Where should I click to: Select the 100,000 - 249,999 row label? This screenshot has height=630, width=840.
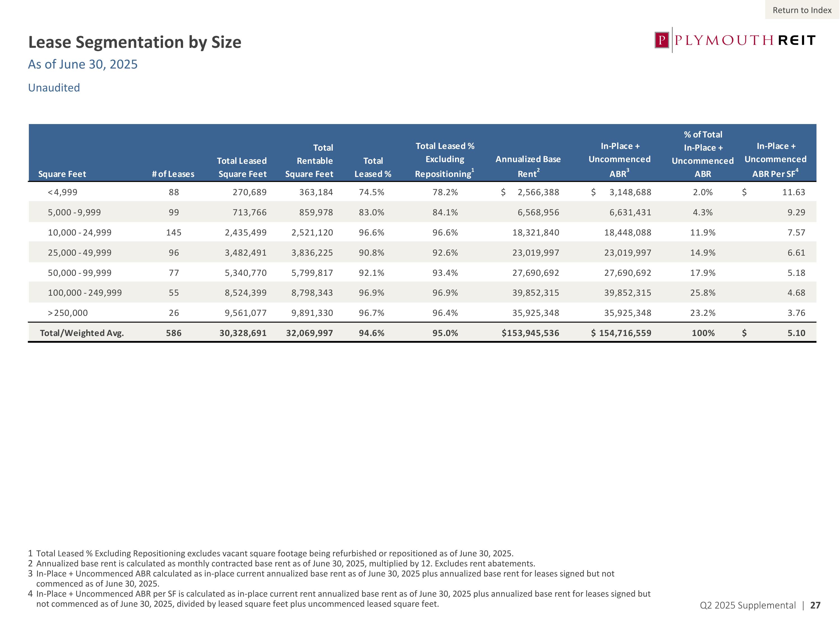point(85,293)
